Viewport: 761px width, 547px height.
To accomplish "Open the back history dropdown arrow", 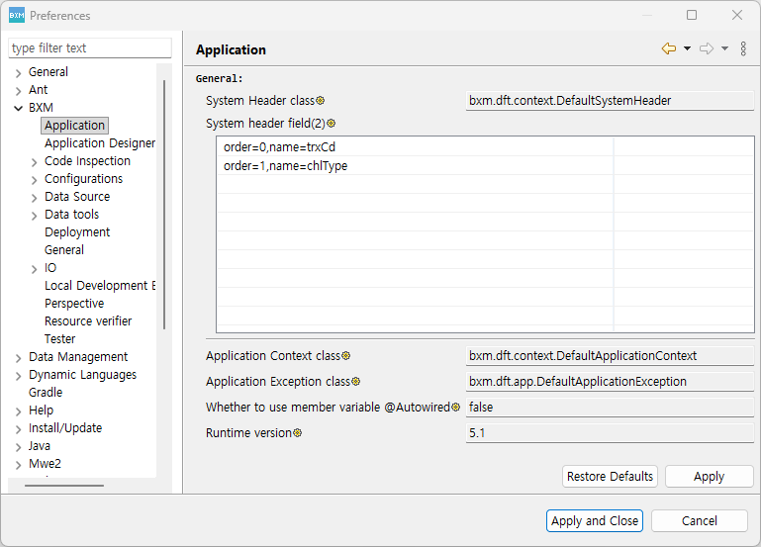I will [687, 49].
